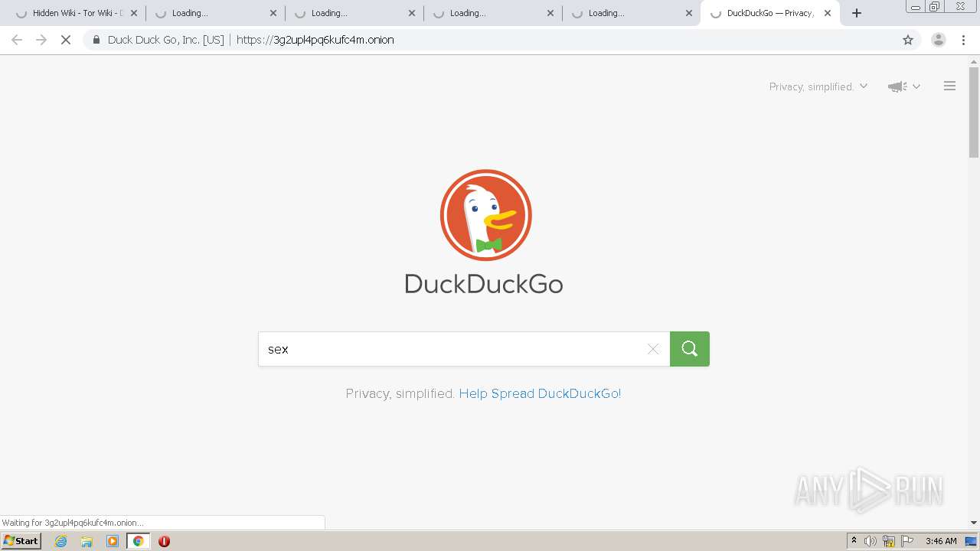980x551 pixels.
Task: Go forward with the forward arrow
Action: [x=41, y=40]
